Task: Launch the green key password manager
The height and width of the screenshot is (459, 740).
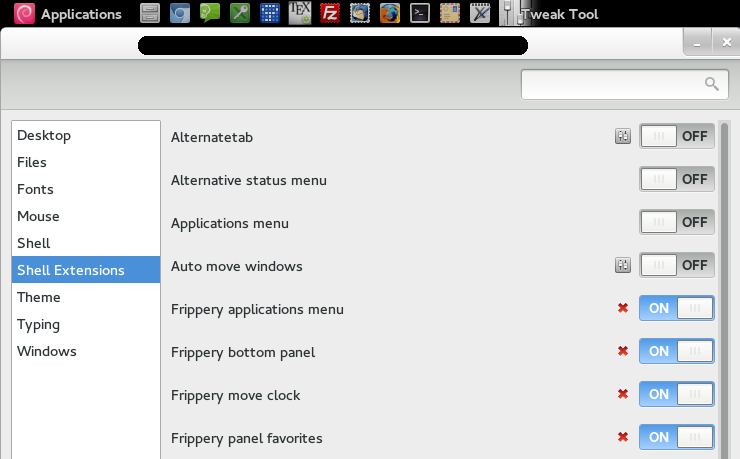Action: tap(240, 14)
